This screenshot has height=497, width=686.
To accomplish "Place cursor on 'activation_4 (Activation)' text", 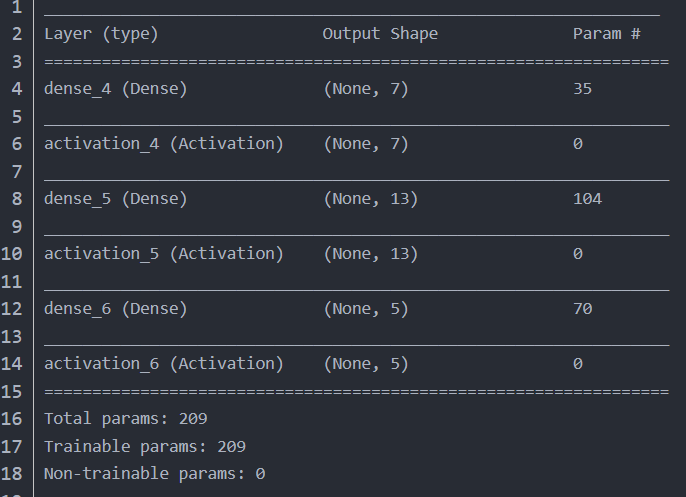I will [164, 144].
